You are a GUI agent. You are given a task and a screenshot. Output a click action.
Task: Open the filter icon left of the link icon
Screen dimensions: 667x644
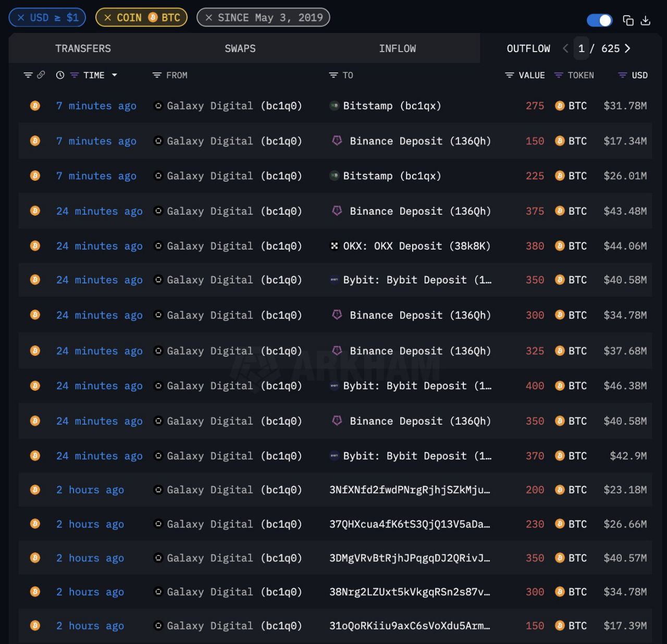[x=28, y=75]
